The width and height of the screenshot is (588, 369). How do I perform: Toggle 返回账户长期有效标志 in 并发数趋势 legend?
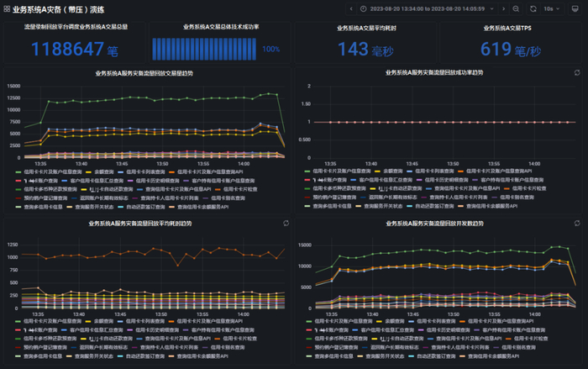tap(393, 348)
